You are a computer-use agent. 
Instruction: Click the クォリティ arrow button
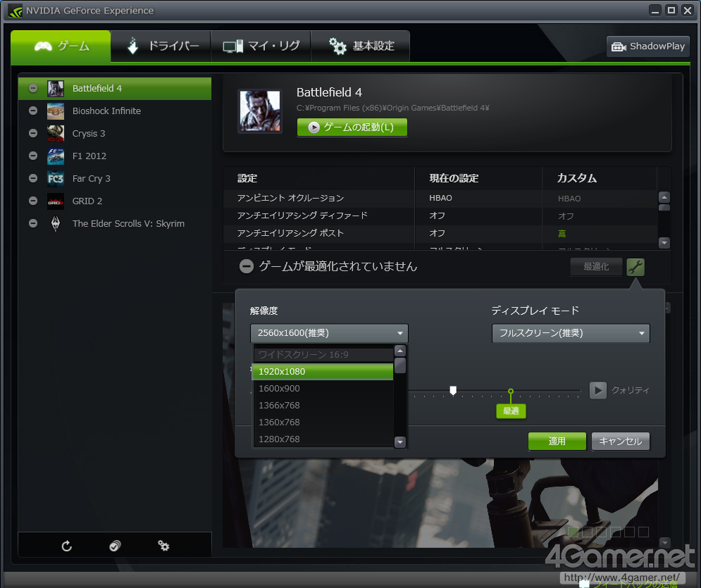[x=597, y=390]
